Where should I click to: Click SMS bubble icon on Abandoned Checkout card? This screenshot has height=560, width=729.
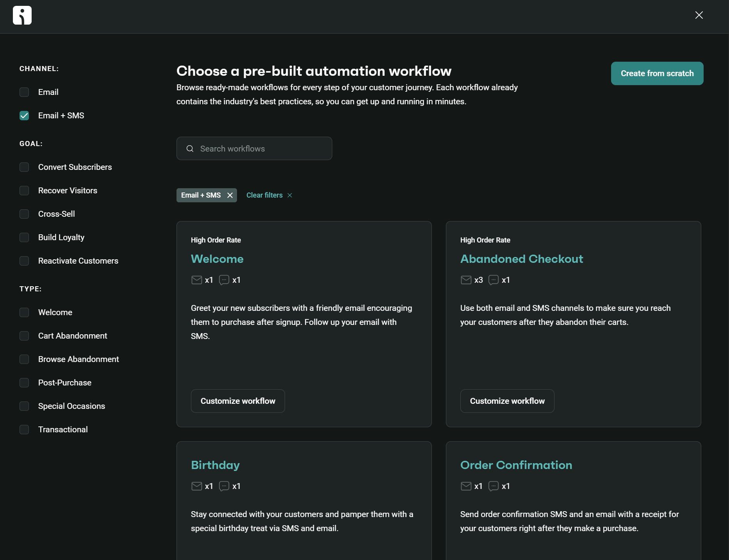pyautogui.click(x=494, y=280)
